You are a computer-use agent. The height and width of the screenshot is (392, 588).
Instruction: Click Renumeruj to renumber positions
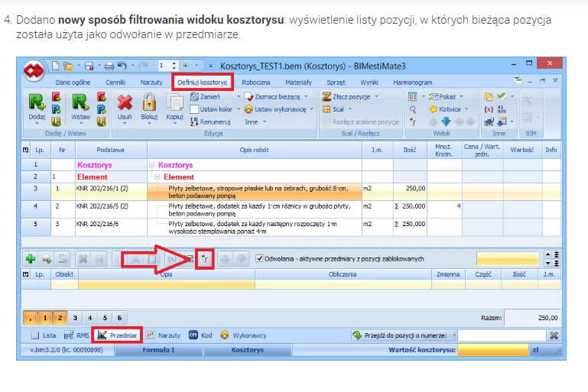point(210,121)
